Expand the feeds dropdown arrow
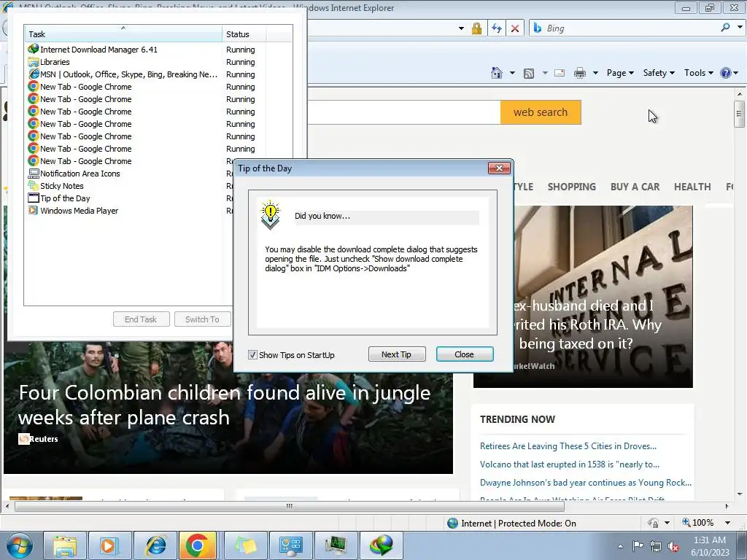The image size is (747, 560). coord(544,73)
